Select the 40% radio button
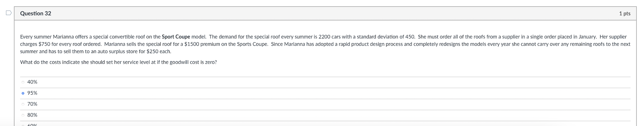This screenshot has height=126, width=644. click(23, 82)
